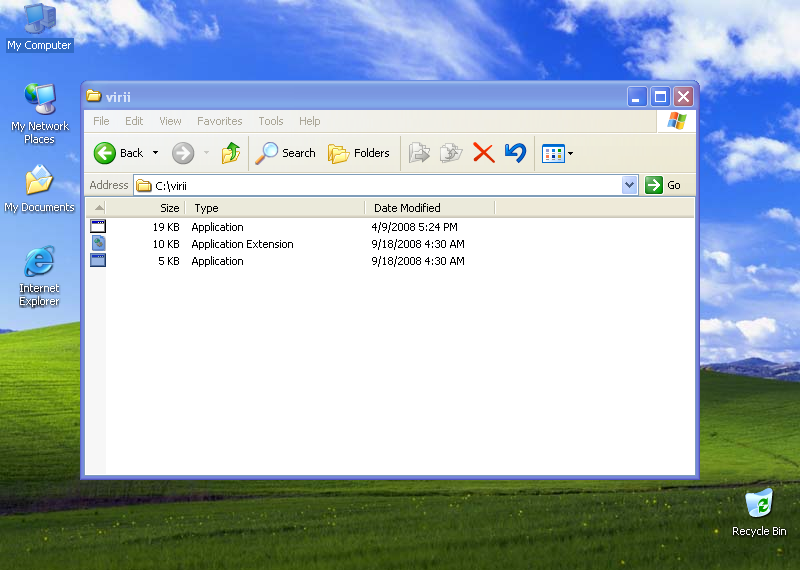Screen dimensions: 800x570
Task: Select the My Network Places desktop icon
Action: point(39,114)
